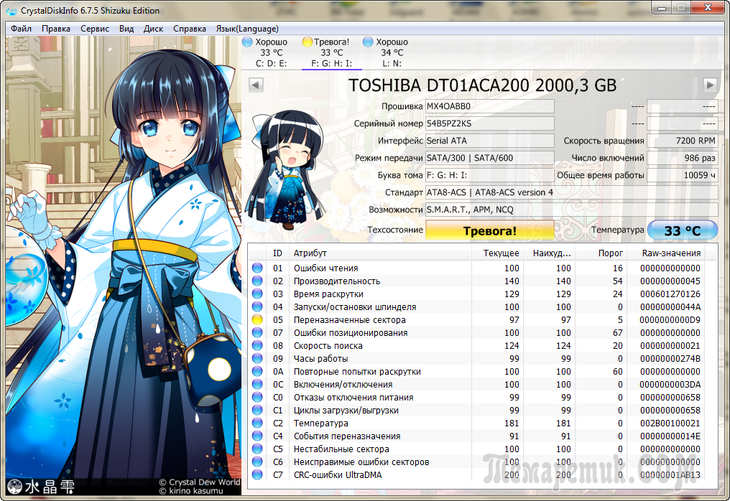Select the Часы работы attribute text
This screenshot has height=501, width=730.
pyautogui.click(x=321, y=359)
